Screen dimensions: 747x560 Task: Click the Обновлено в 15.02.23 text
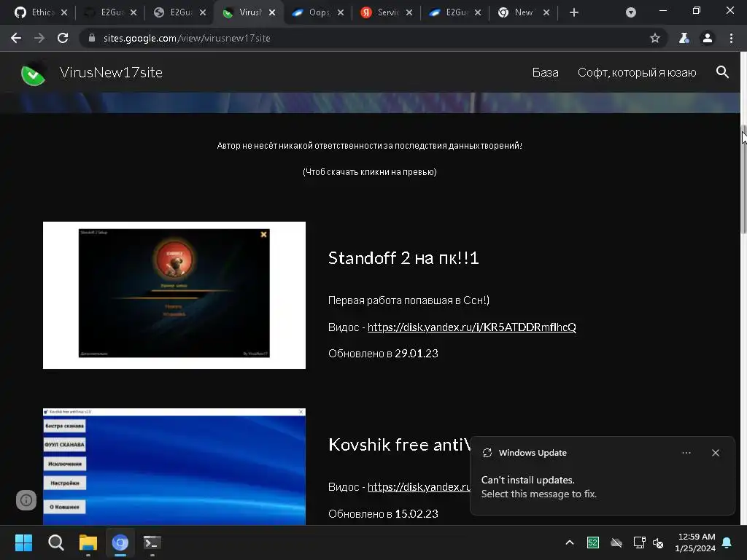point(383,514)
